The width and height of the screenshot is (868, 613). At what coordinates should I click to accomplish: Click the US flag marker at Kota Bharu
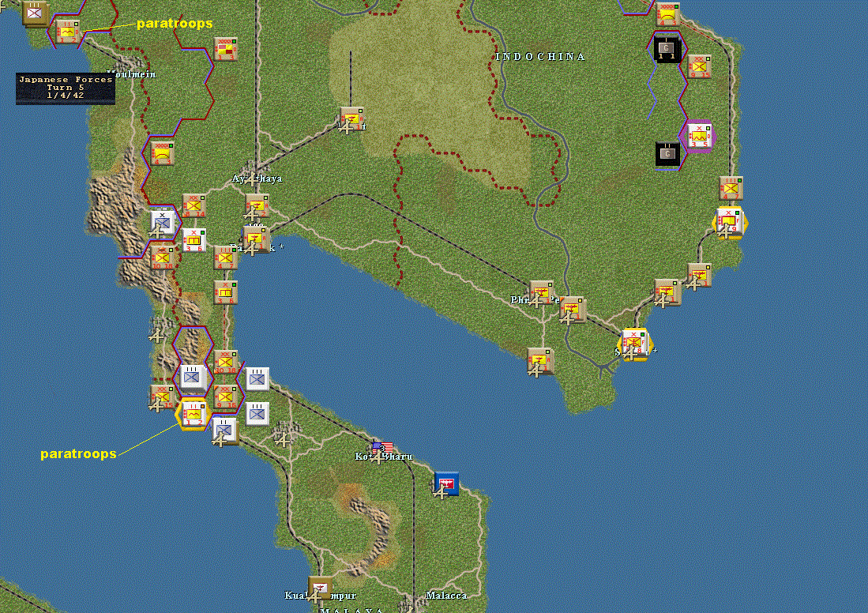coord(383,447)
